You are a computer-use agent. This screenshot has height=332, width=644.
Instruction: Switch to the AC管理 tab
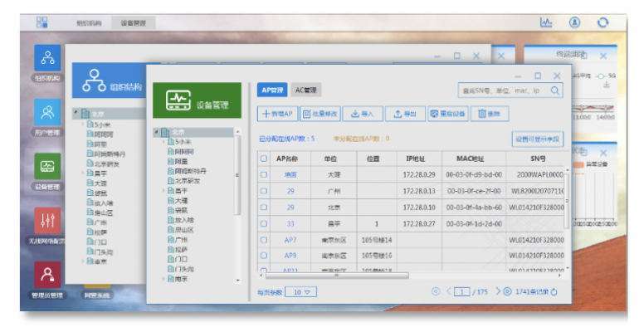point(305,90)
